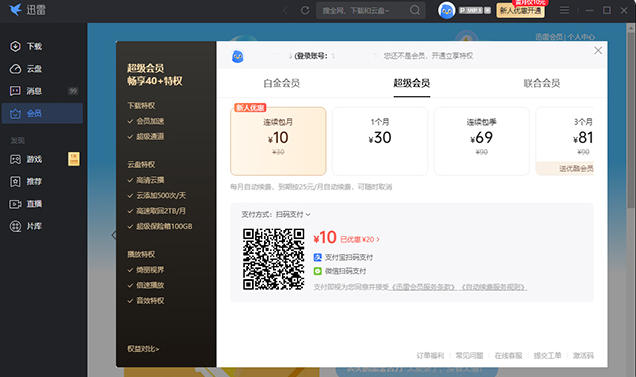This screenshot has height=377, width=636.
Task: Click the 超级保险箱100GB privilege item
Action: pyautogui.click(x=164, y=226)
